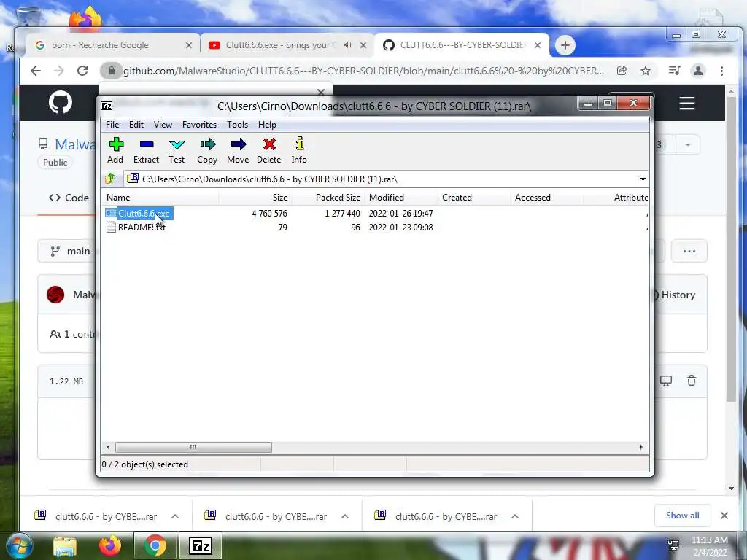Switch to the Google Recherche tab in Chrome

(113, 45)
